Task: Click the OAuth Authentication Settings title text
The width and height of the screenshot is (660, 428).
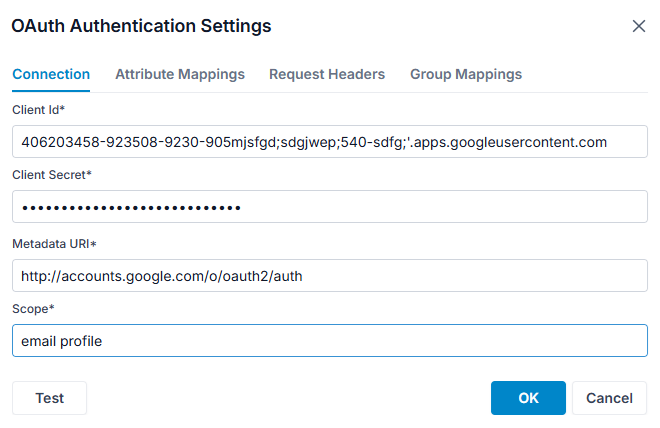Action: [x=141, y=26]
